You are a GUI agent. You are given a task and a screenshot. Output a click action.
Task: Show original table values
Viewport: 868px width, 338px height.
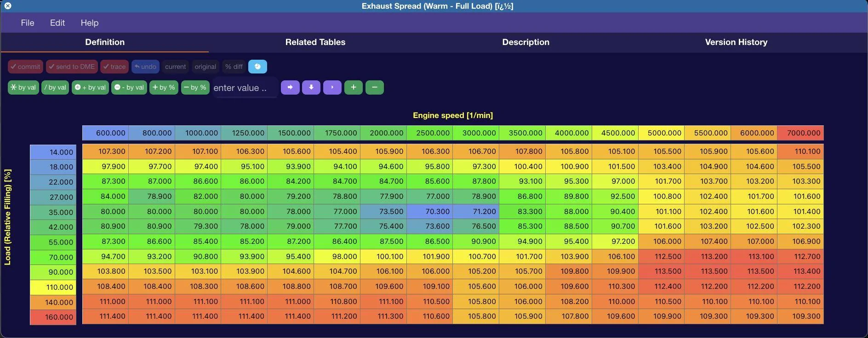pos(206,67)
